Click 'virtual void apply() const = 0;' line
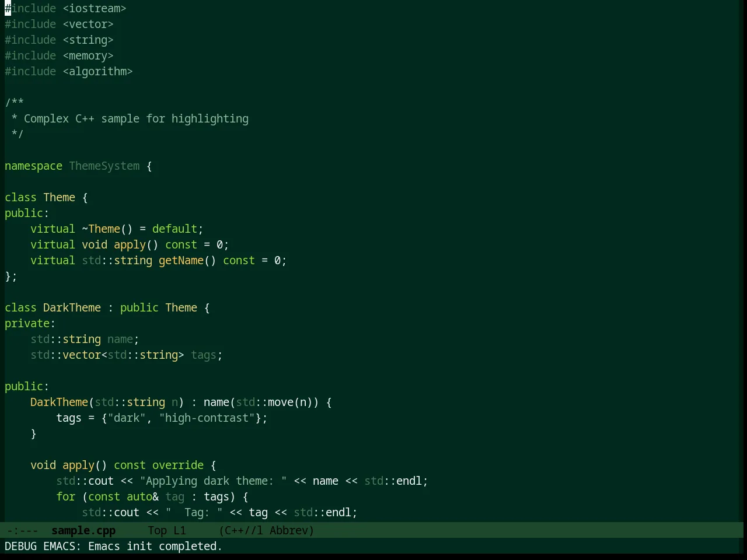747x560 pixels. point(130,245)
